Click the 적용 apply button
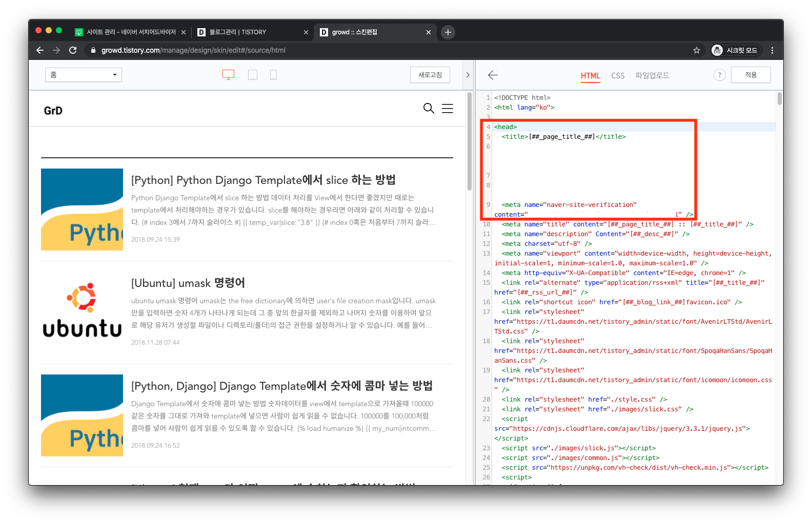Screen dimensions: 812x523 click(x=751, y=75)
